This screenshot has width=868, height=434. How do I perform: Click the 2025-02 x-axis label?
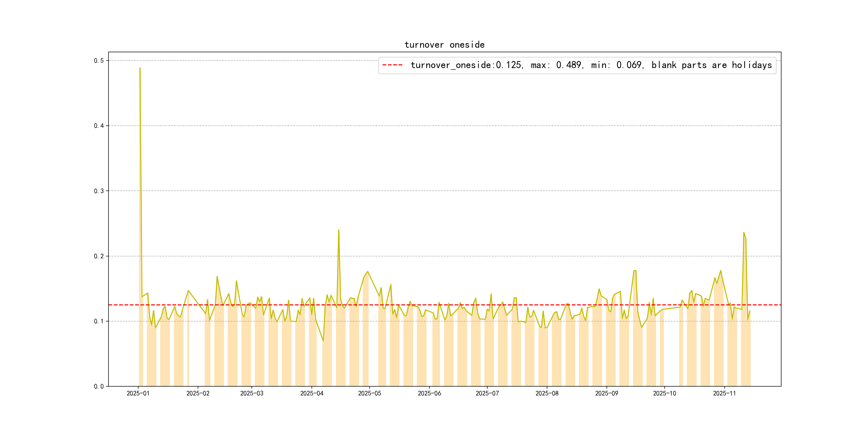coord(198,393)
